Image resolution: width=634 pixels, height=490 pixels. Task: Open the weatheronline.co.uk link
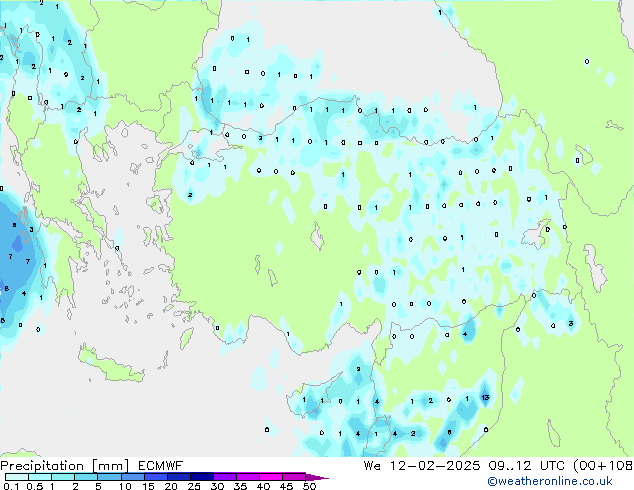(550, 481)
